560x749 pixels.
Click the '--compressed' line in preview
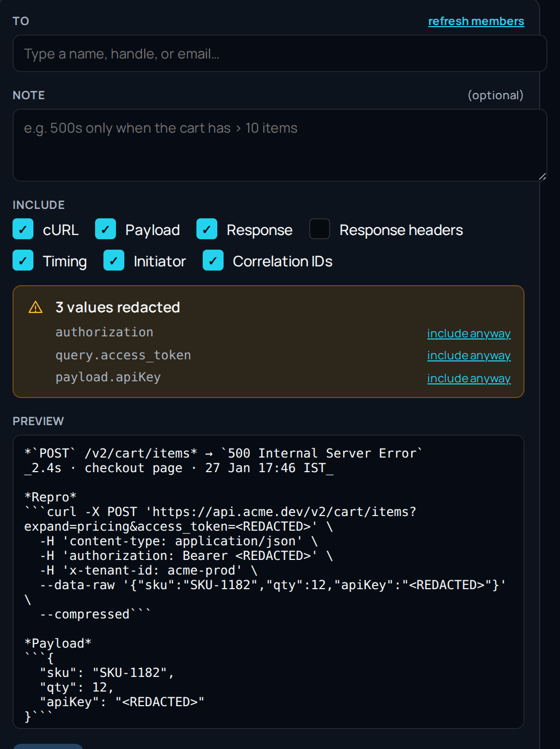point(95,614)
